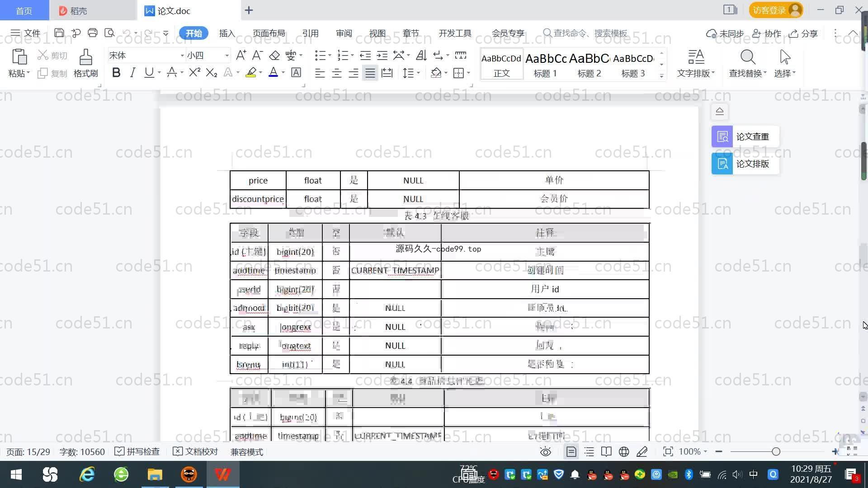Pick the font color swatch A
Viewport: 868px width, 488px height.
pyautogui.click(x=273, y=72)
